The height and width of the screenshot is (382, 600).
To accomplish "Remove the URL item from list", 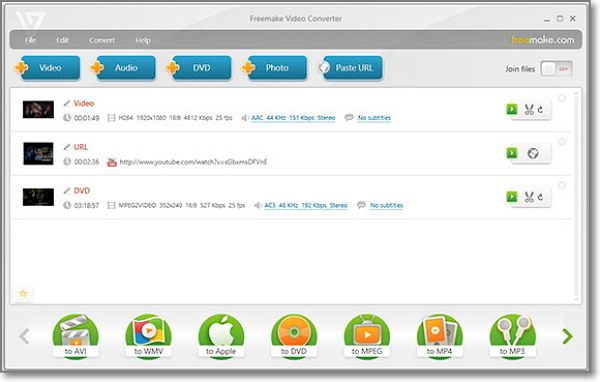I will (x=562, y=142).
